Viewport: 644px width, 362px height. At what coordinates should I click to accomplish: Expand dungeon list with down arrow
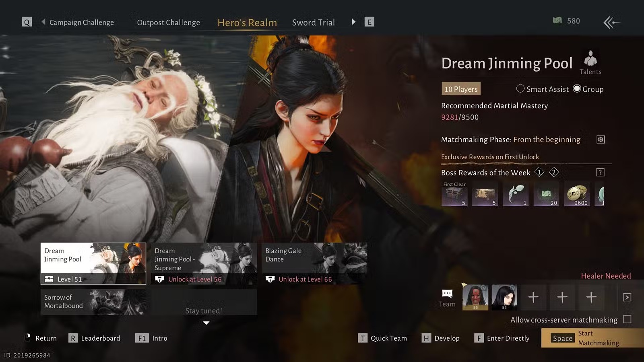click(x=206, y=323)
